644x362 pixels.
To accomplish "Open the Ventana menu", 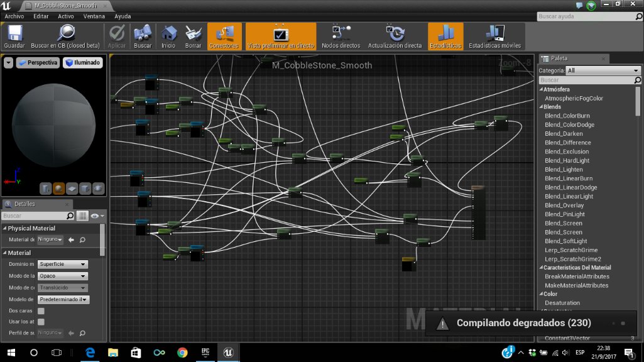I will [94, 16].
